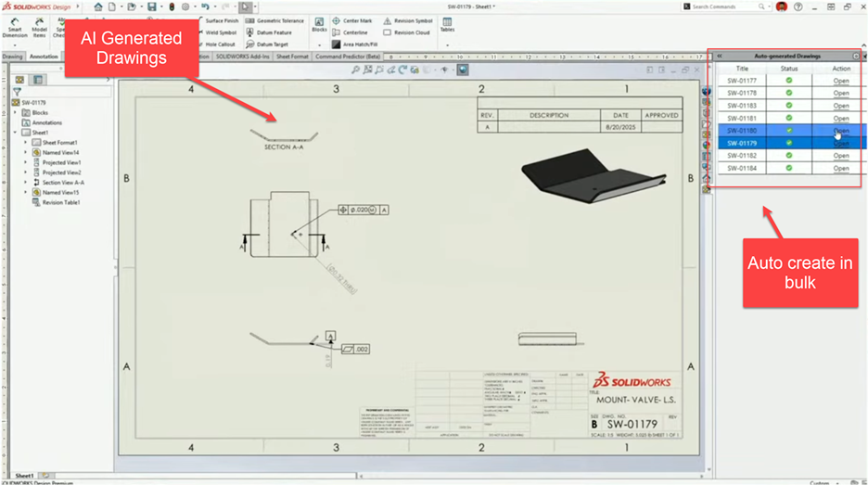Click status check of SW-01184 row

click(789, 168)
